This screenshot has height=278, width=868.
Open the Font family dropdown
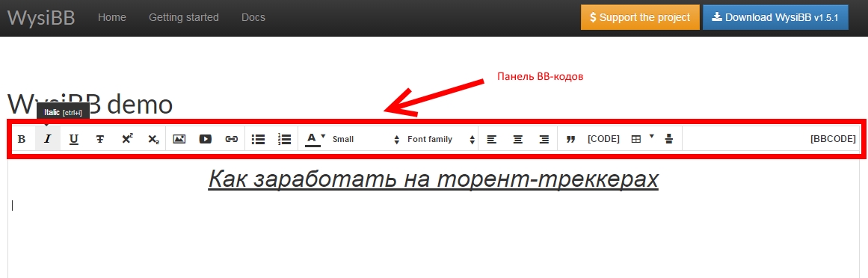(441, 140)
